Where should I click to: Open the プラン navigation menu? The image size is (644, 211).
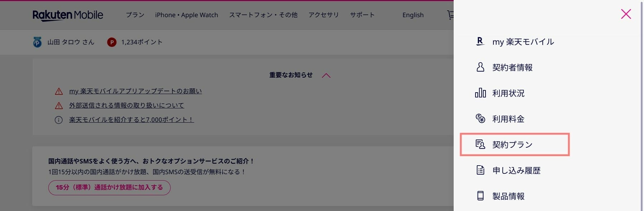135,15
